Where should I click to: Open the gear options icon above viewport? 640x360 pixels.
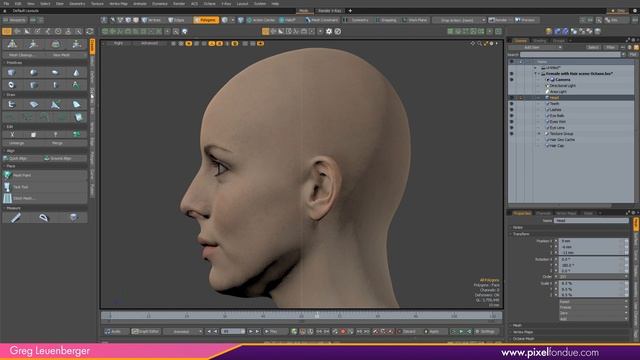point(329,31)
